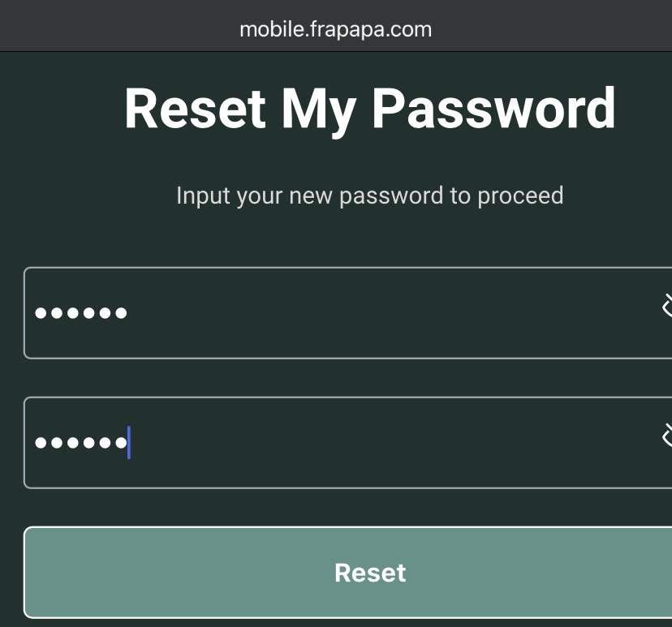This screenshot has height=627, width=672.
Task: Place cursor after dots in first password field
Action: [128, 313]
